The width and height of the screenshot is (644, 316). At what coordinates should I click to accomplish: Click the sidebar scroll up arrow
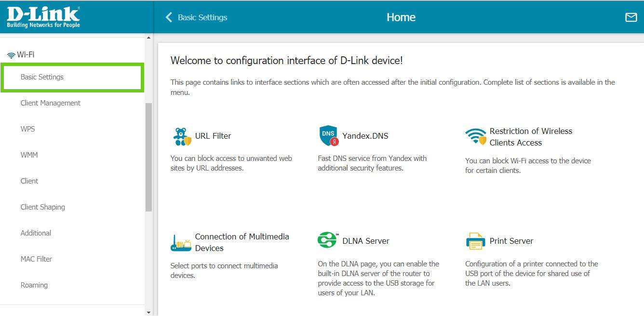point(148,38)
